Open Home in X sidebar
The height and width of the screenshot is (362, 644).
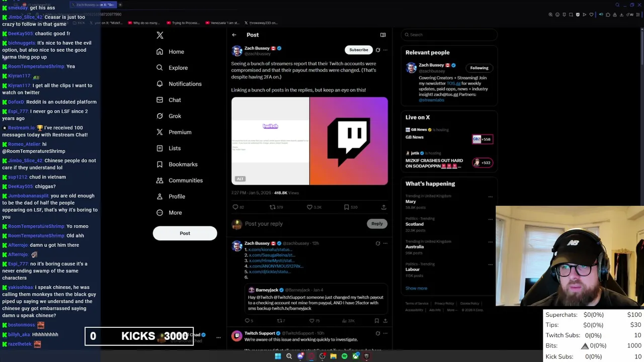click(170, 52)
